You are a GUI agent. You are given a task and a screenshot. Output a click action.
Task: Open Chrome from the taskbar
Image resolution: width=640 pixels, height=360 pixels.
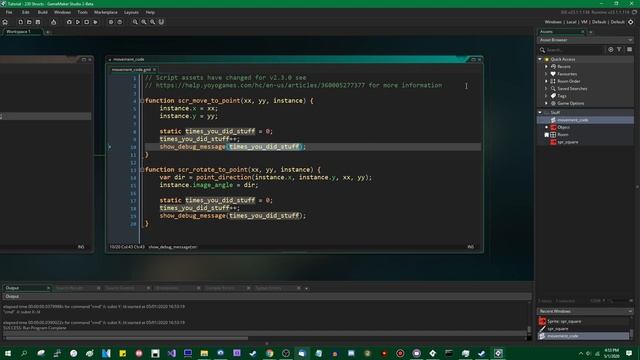[269, 353]
